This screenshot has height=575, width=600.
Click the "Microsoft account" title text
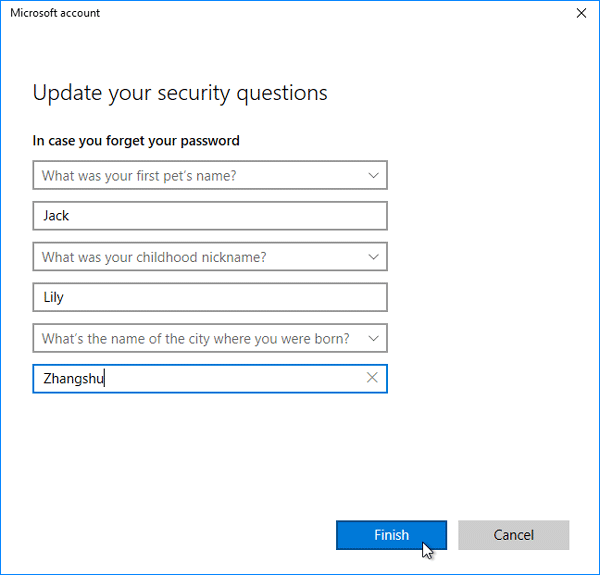point(55,14)
